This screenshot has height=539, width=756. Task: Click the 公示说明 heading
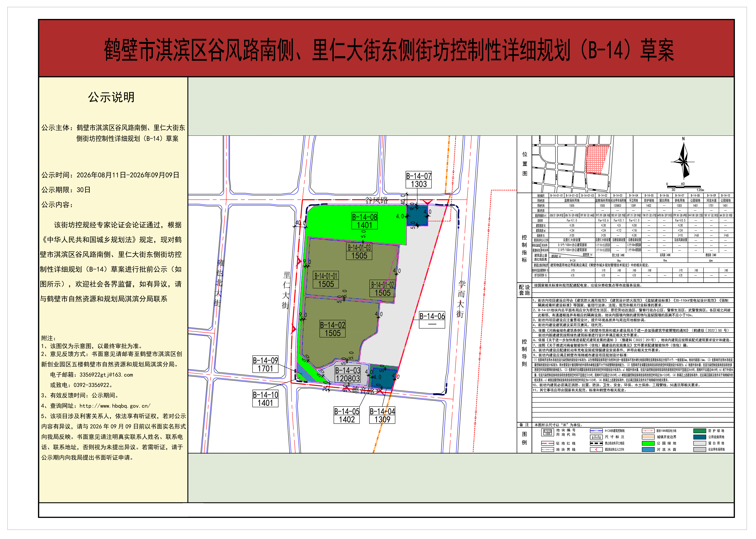(x=111, y=97)
